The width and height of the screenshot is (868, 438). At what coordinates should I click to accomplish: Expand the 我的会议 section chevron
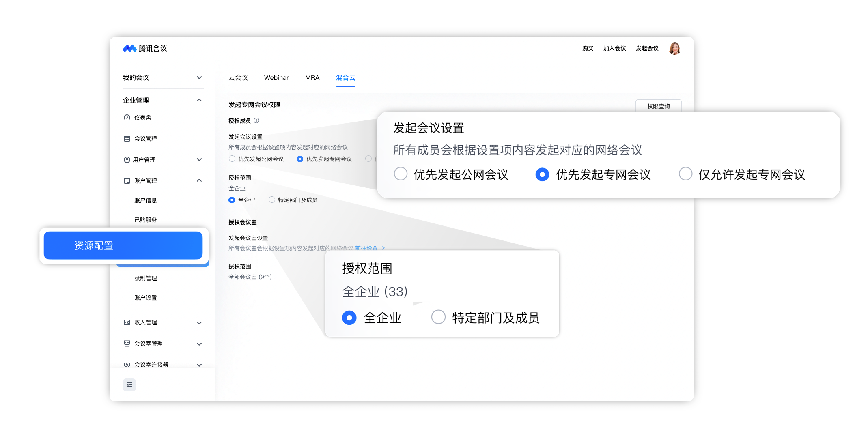[x=199, y=77]
